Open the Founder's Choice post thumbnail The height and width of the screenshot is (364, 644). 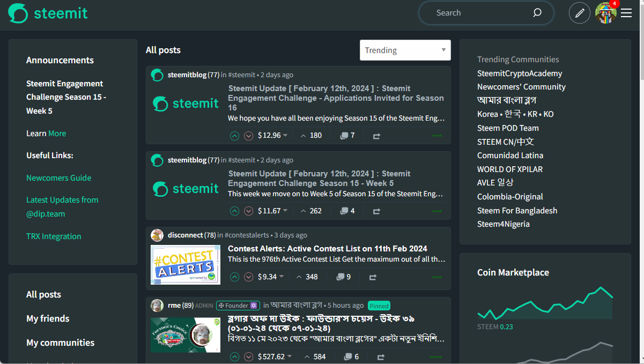[x=186, y=335]
